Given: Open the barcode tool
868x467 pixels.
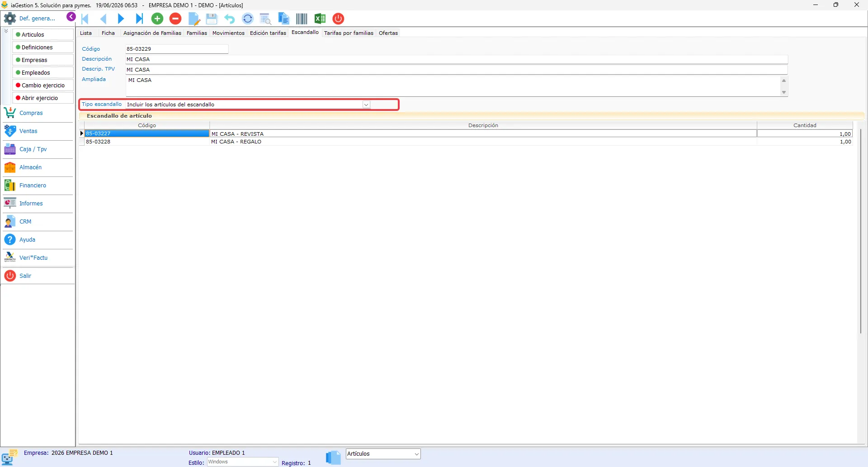Looking at the screenshot, I should [302, 19].
